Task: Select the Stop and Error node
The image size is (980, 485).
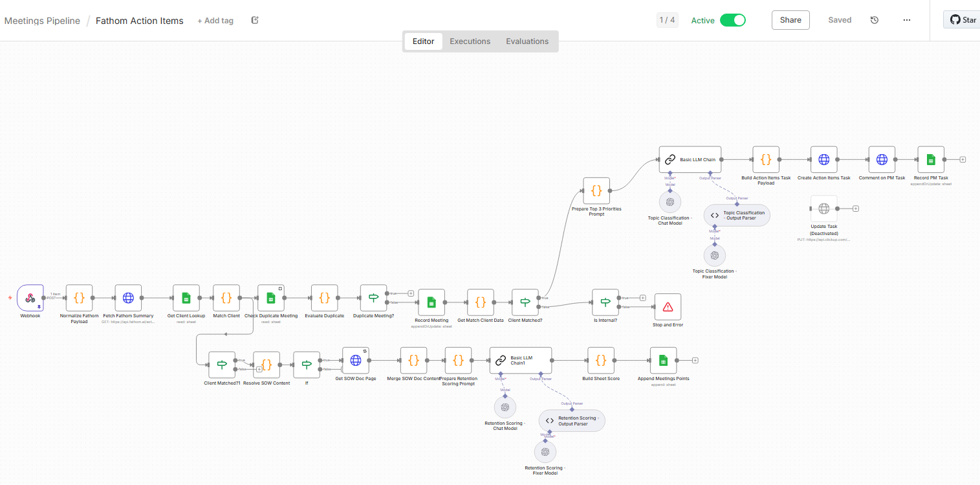Action: coord(668,307)
